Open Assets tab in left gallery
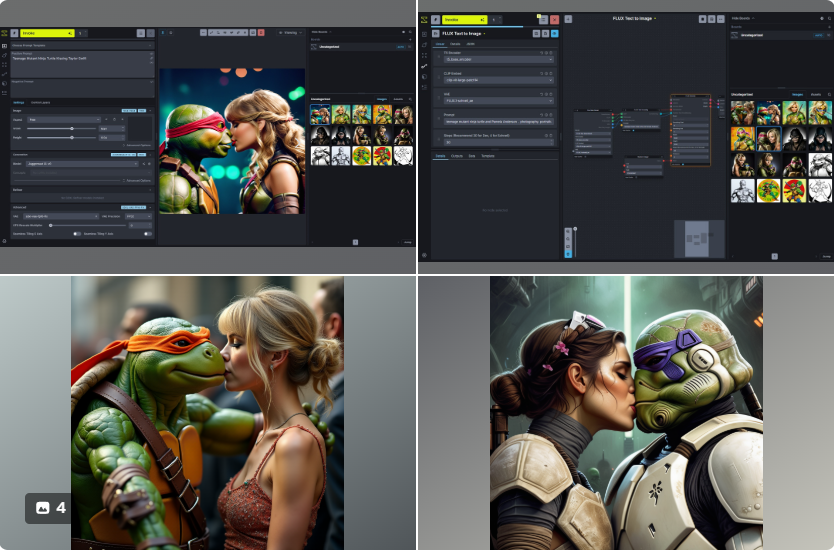This screenshot has height=550, width=834. (398, 99)
